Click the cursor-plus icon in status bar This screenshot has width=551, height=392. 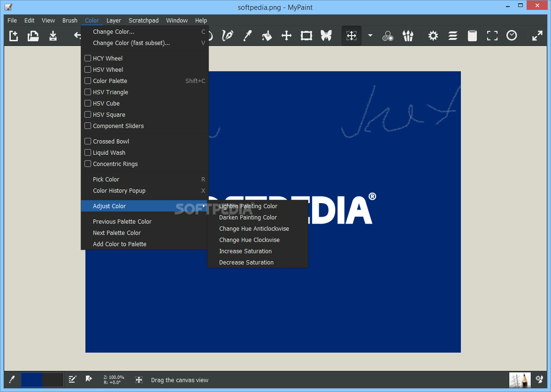(x=89, y=379)
